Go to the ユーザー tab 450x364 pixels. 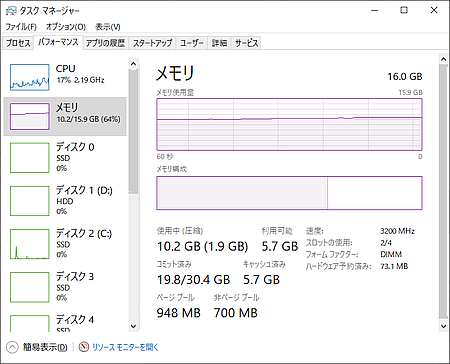(192, 43)
